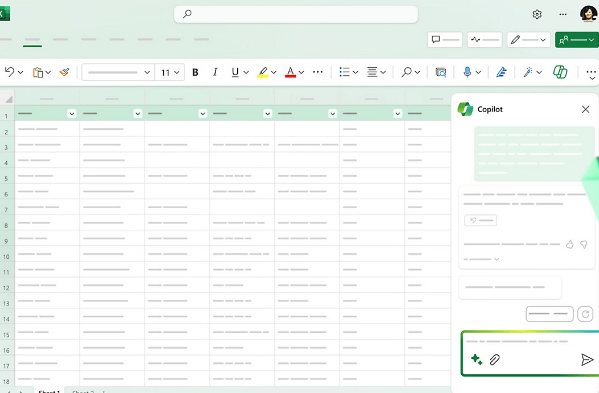Open the first column header filter dropdown
This screenshot has height=393, width=599.
click(71, 113)
